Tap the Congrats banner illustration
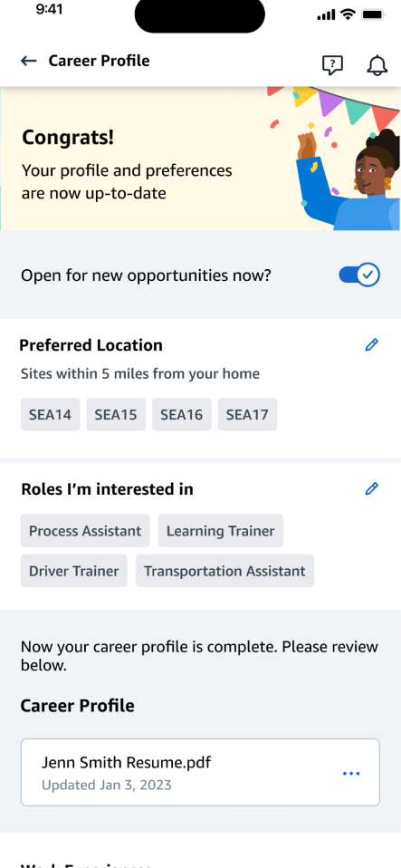 pyautogui.click(x=335, y=159)
